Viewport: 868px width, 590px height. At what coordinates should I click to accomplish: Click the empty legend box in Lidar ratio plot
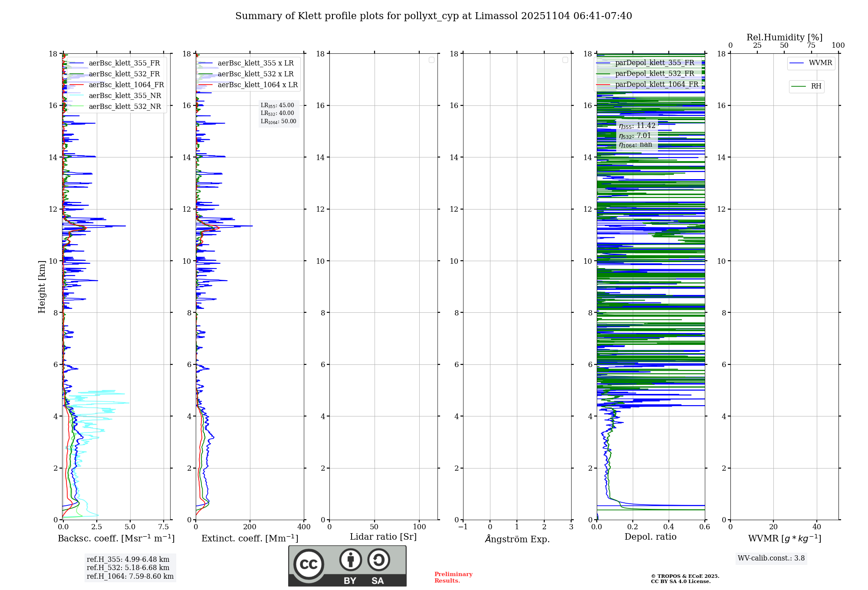(x=431, y=60)
